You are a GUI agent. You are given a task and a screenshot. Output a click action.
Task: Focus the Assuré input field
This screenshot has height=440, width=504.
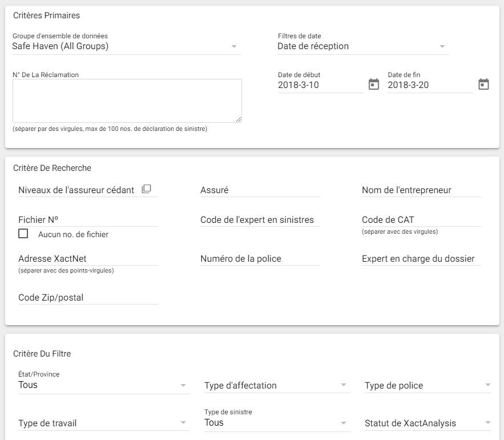260,190
